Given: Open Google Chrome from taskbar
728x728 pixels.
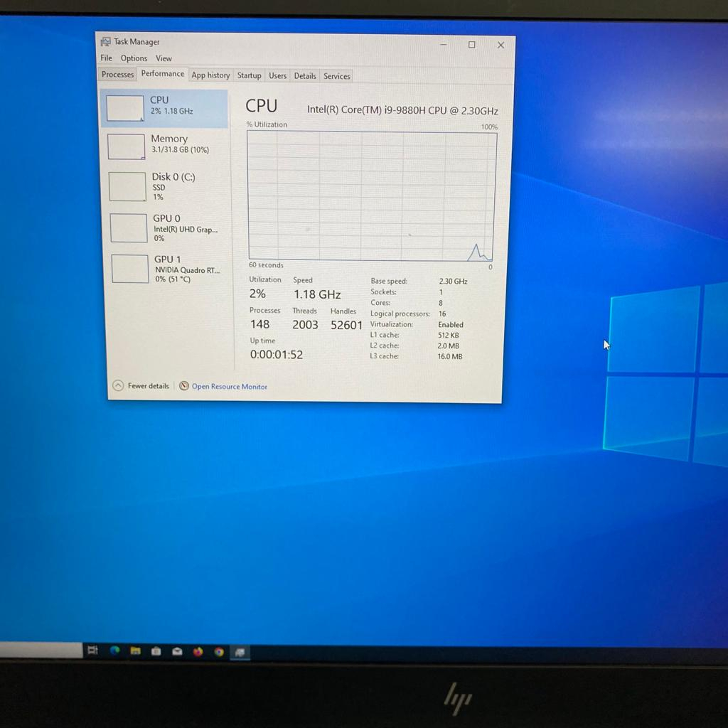Looking at the screenshot, I should 219,651.
